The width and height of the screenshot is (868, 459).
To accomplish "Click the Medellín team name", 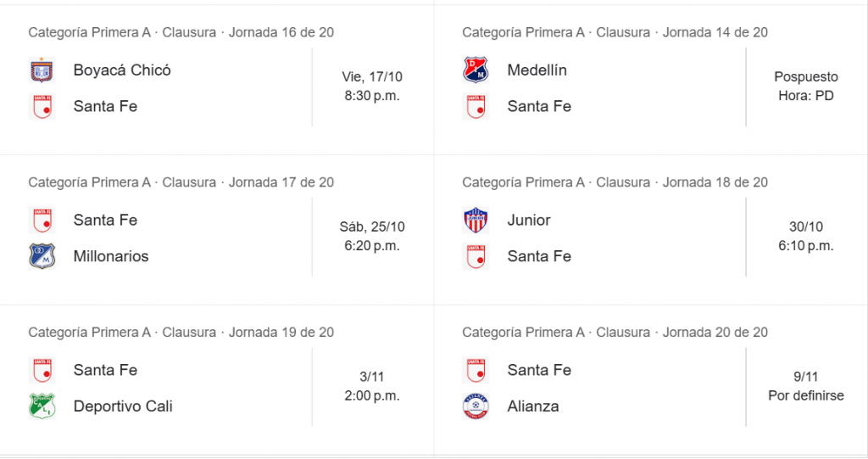I will pos(537,70).
